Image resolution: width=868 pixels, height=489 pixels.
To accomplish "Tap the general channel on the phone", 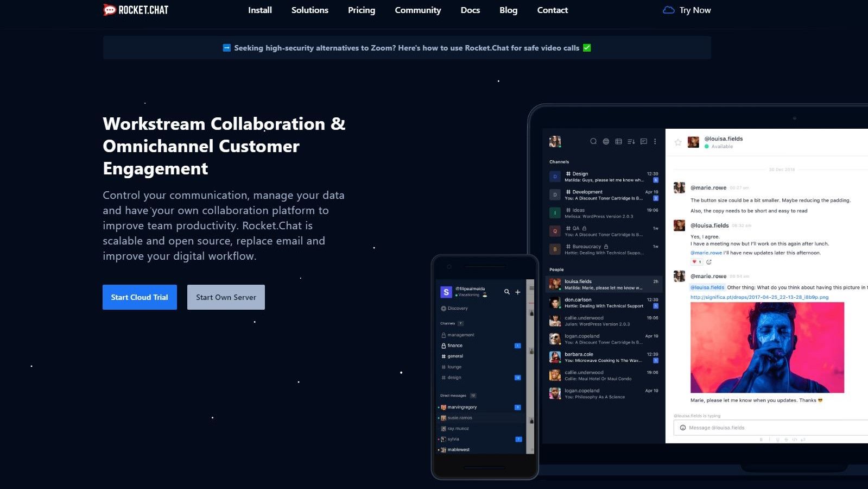I will pos(481,356).
